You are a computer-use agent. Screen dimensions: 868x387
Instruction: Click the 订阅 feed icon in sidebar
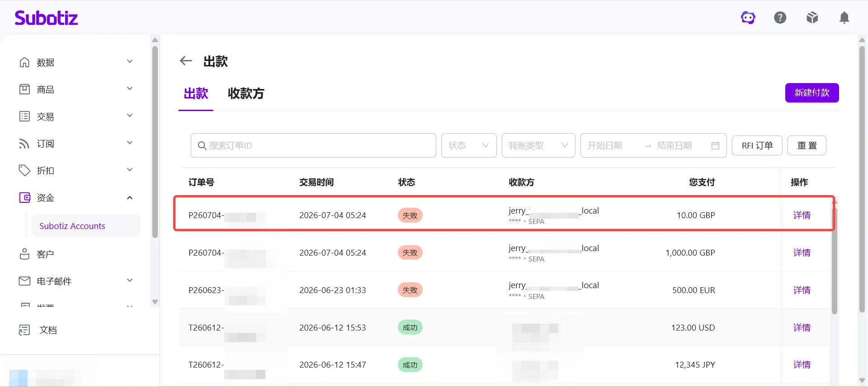24,143
